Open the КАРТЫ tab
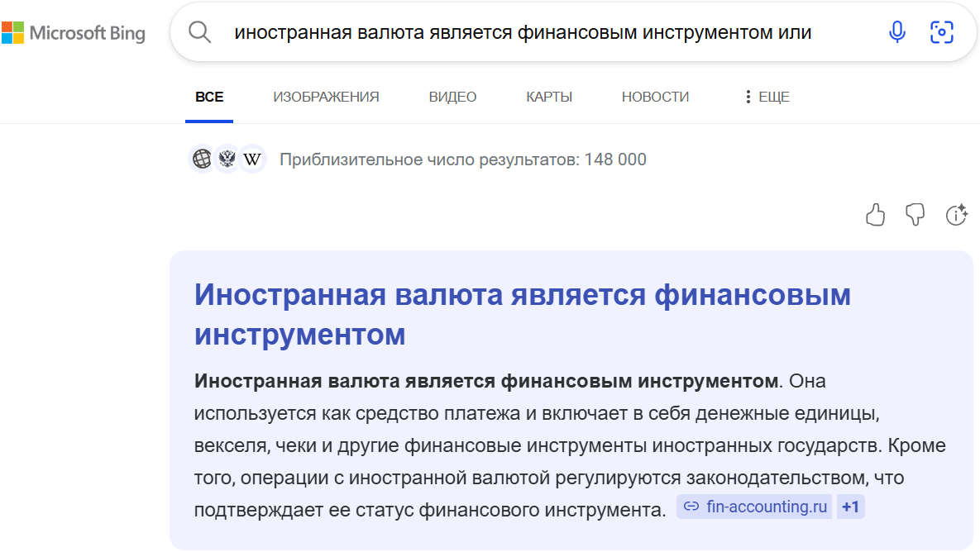The image size is (980, 552). tap(547, 96)
